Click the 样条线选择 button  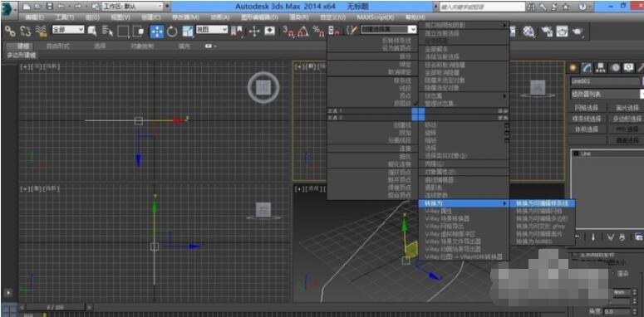tap(587, 119)
